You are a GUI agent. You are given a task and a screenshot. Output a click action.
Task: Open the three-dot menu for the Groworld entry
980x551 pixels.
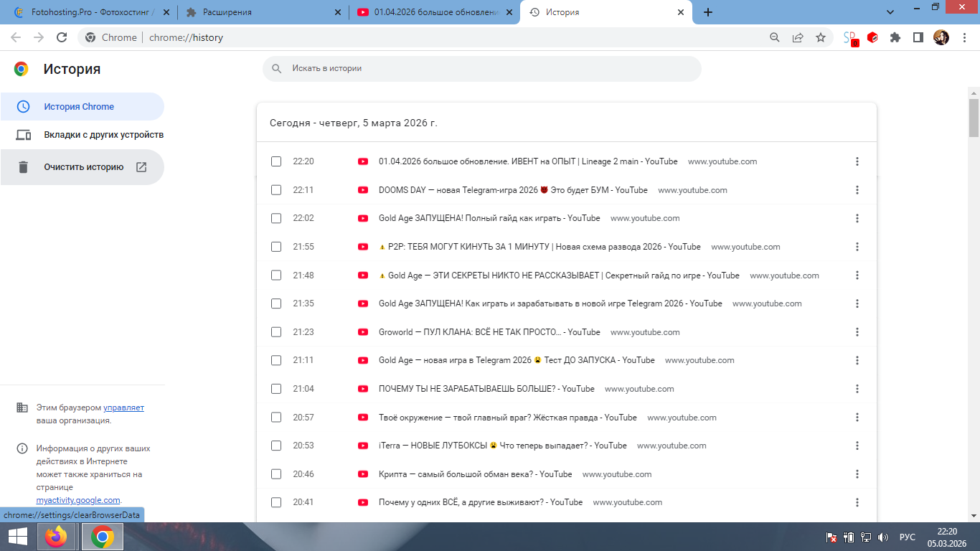click(857, 332)
